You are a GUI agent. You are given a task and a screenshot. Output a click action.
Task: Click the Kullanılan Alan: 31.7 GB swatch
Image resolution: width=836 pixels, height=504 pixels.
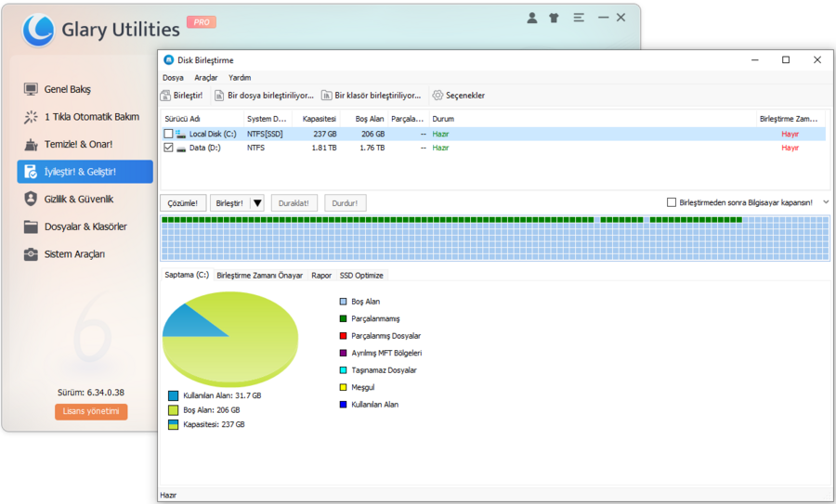point(174,395)
